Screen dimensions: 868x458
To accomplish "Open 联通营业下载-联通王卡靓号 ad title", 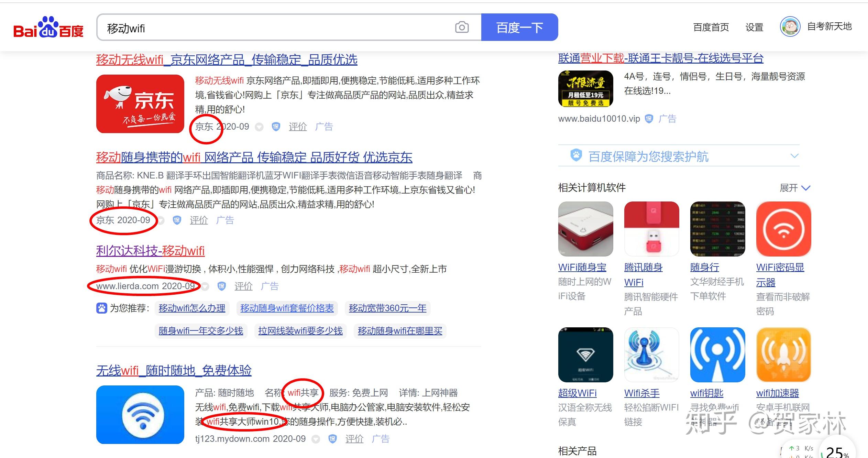I will click(661, 58).
